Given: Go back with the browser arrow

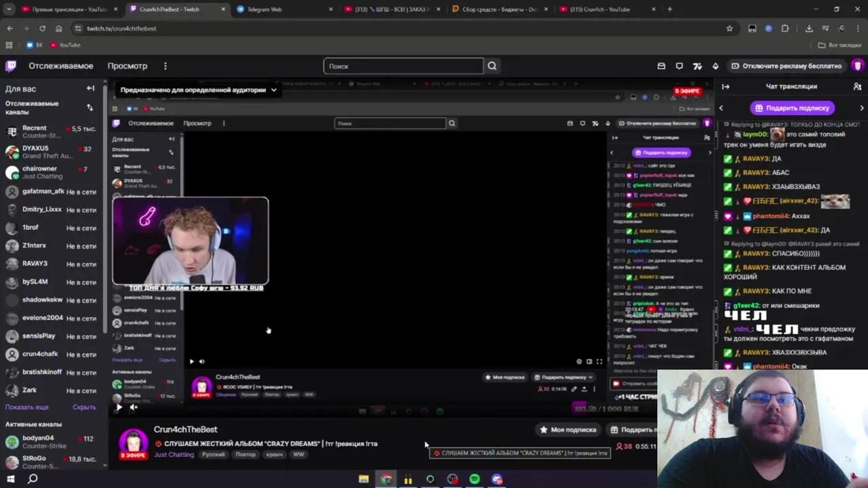Looking at the screenshot, I should point(9,28).
